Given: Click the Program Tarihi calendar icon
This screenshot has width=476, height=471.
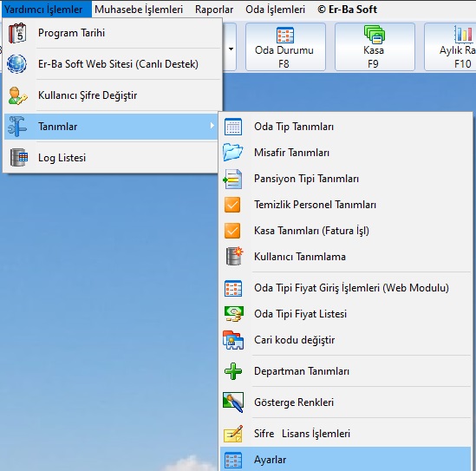Looking at the screenshot, I should 17,33.
